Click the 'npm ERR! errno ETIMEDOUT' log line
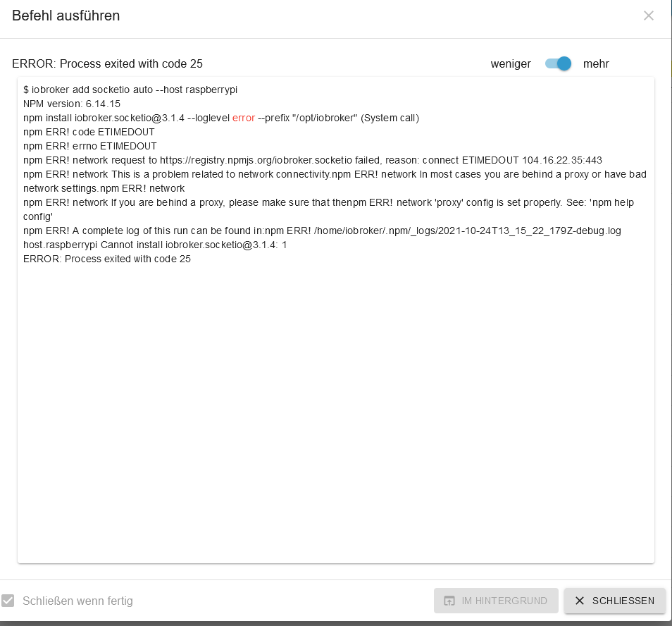The image size is (672, 626). pos(90,146)
